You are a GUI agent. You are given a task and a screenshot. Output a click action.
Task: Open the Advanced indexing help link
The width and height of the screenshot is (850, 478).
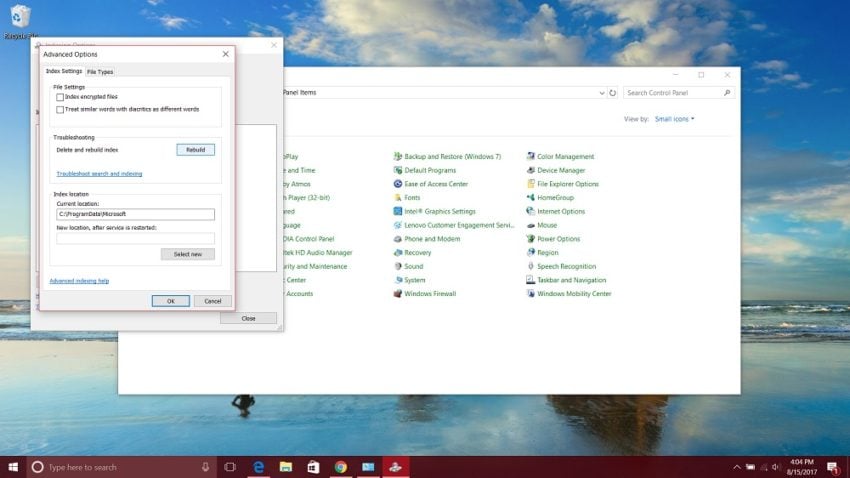coord(79,281)
